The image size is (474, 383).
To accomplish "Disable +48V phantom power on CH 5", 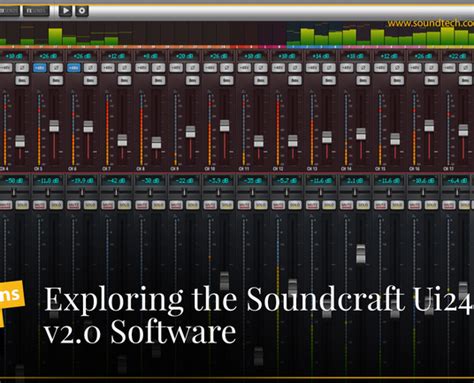I will (40, 68).
